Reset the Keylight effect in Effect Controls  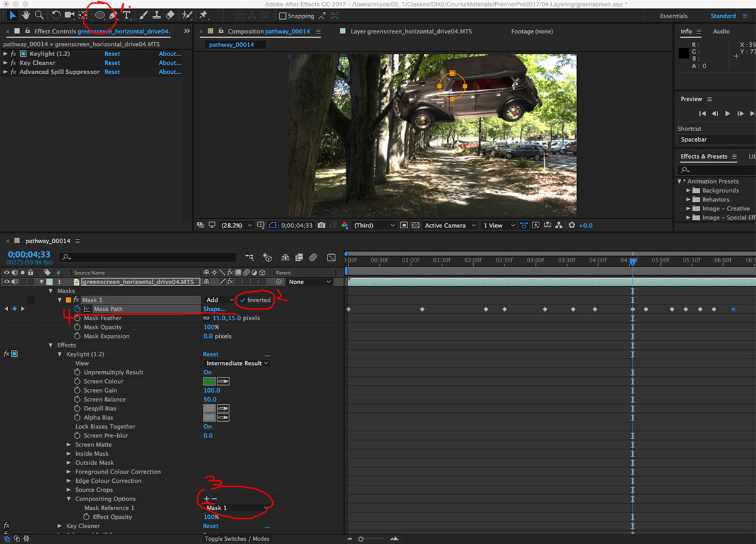click(112, 54)
